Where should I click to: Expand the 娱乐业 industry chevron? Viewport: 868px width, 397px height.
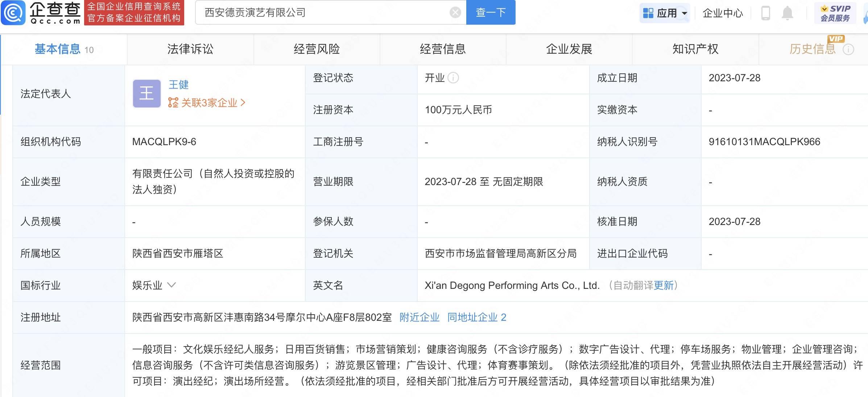171,285
